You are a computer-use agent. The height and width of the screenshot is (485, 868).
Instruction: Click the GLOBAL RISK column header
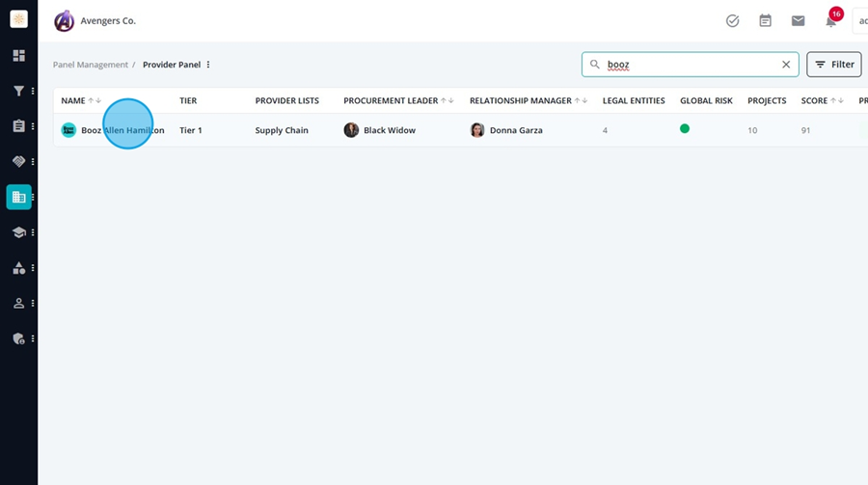pos(706,101)
